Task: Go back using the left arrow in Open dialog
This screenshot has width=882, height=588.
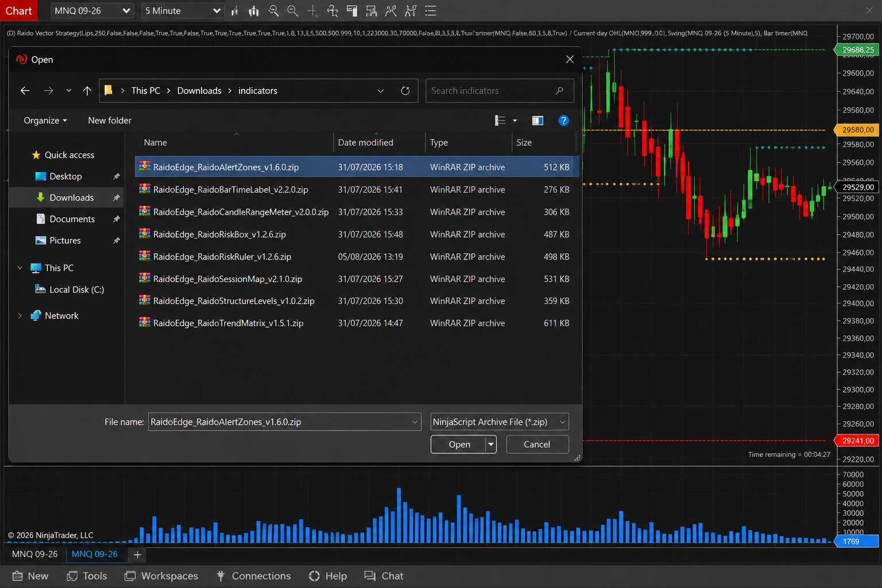Action: coord(25,91)
